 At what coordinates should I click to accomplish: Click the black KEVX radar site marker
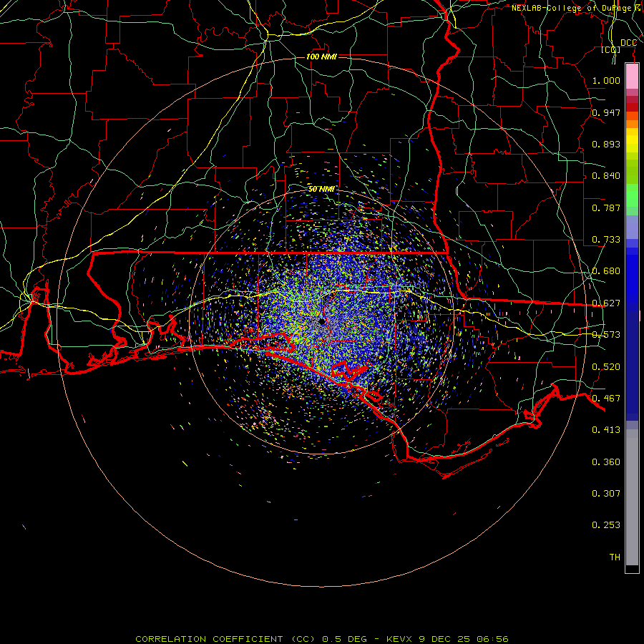click(x=321, y=321)
